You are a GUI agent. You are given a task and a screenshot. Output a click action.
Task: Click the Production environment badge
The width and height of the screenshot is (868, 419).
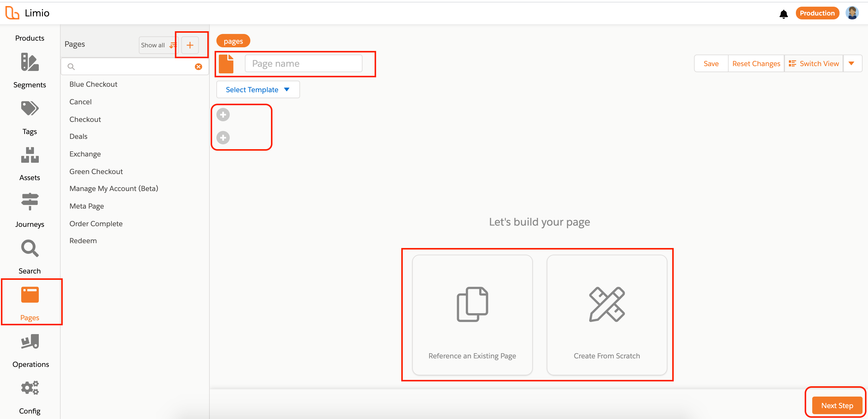pos(817,13)
